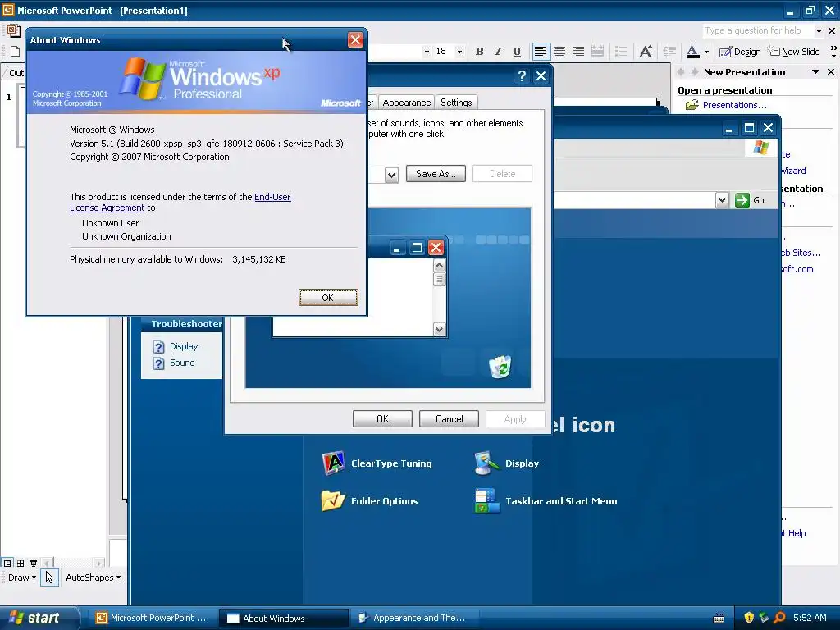Image resolution: width=840 pixels, height=630 pixels.
Task: Toggle Italic formatting in PowerPoint toolbar
Action: (498, 52)
